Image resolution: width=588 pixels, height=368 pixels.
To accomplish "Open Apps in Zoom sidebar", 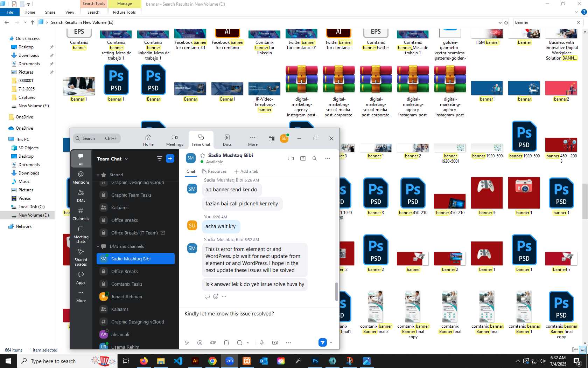I will 81,278.
